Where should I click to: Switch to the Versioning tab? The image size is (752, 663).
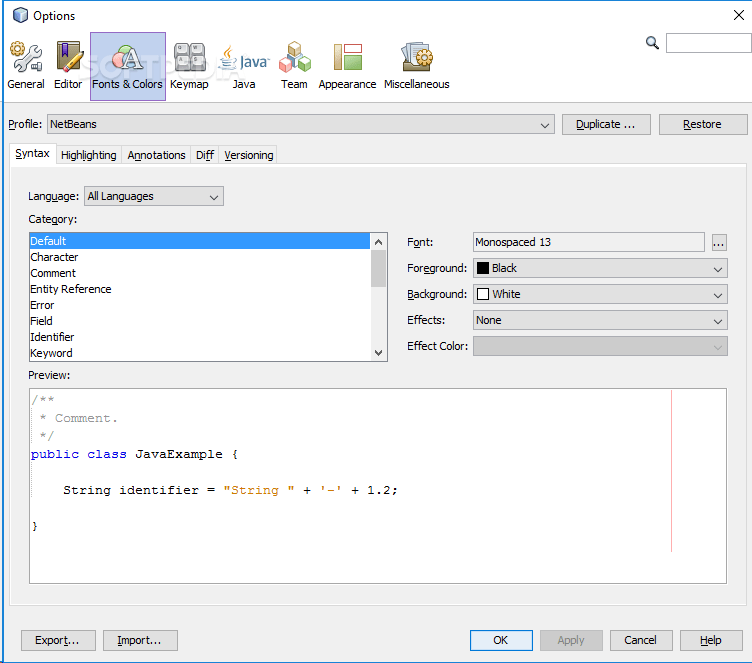pyautogui.click(x=248, y=155)
